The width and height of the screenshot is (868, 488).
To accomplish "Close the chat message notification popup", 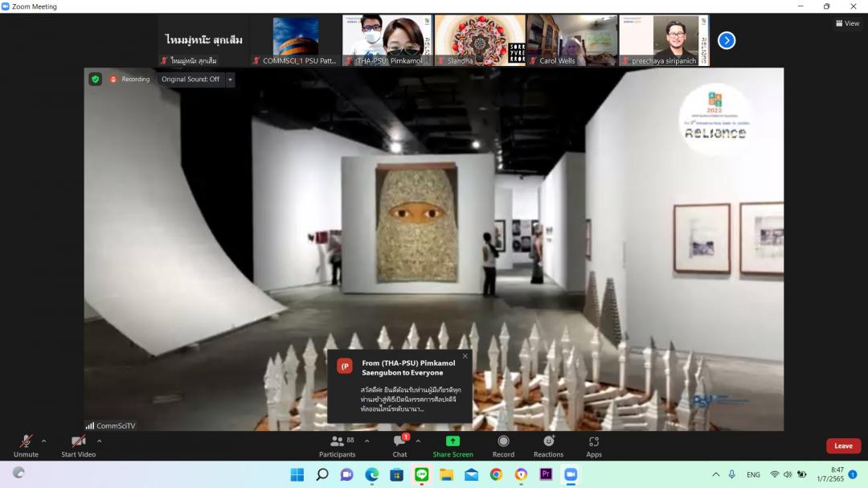I will click(465, 356).
